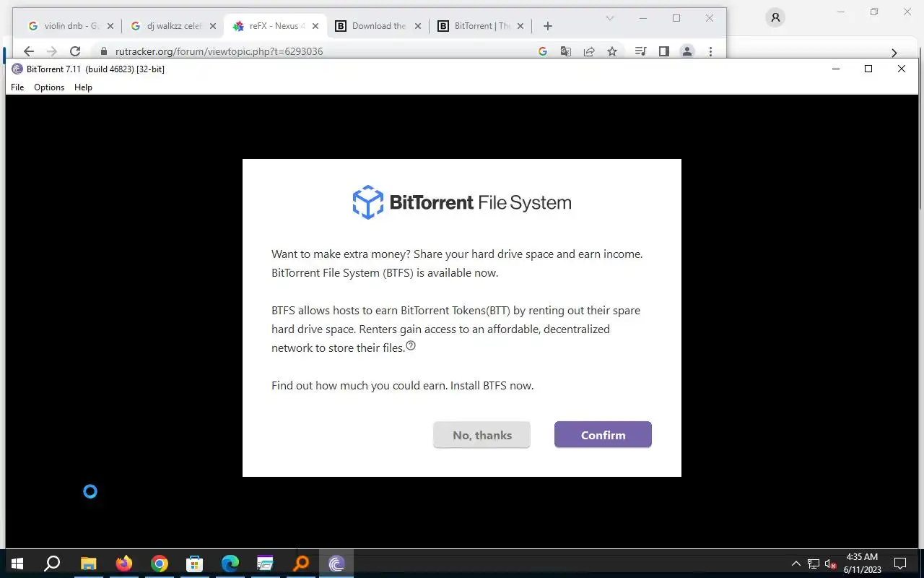Open Windows search from the taskbar
This screenshot has width=924, height=578.
tap(52, 564)
